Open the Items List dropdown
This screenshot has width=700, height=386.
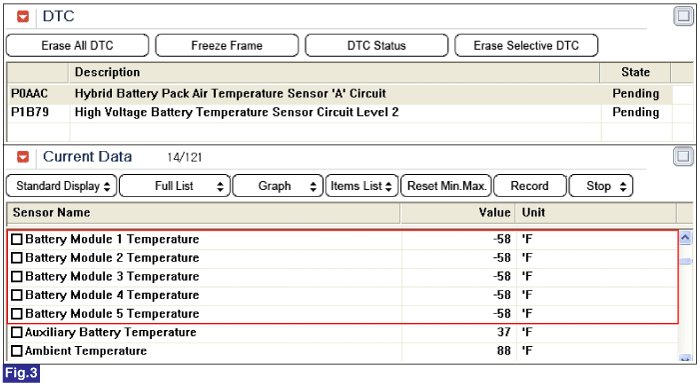click(x=362, y=186)
